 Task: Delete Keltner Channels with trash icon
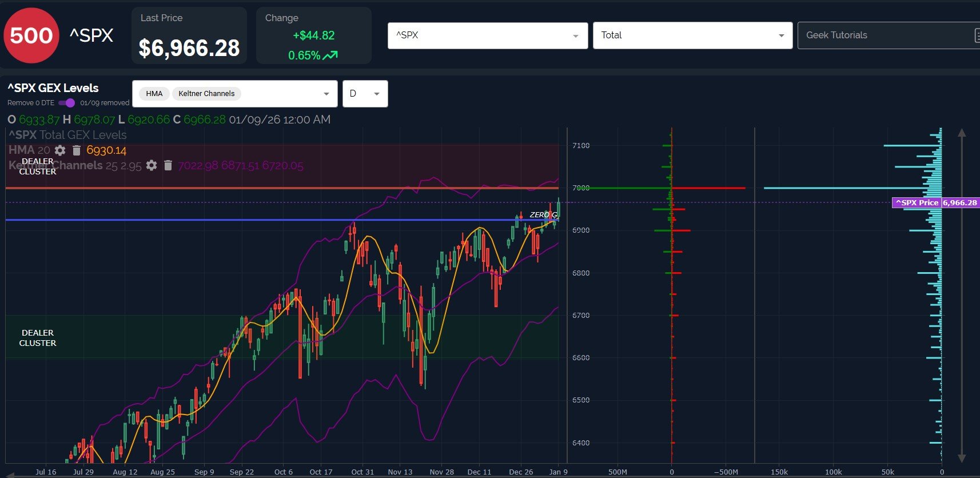point(168,165)
